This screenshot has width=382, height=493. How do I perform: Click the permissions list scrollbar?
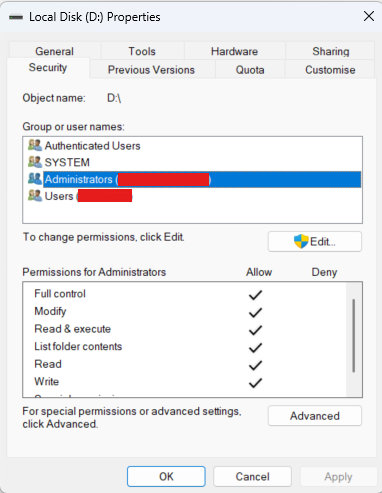point(354,336)
